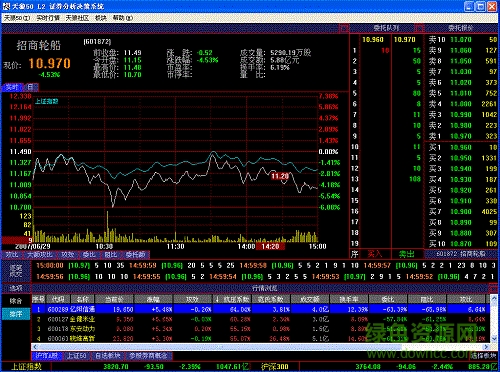The height and width of the screenshot is (372, 500).
Task: Switch chart to 日 daily view
Action: (31, 87)
